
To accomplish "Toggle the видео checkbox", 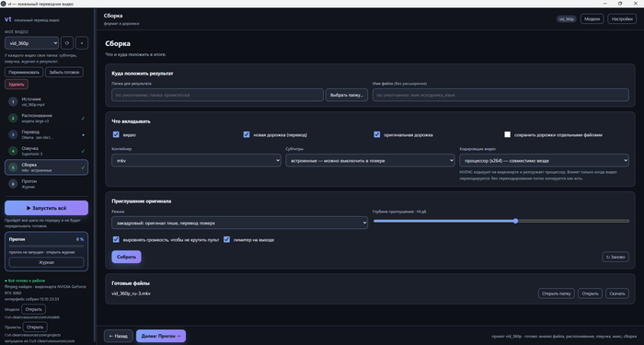I will (x=116, y=134).
